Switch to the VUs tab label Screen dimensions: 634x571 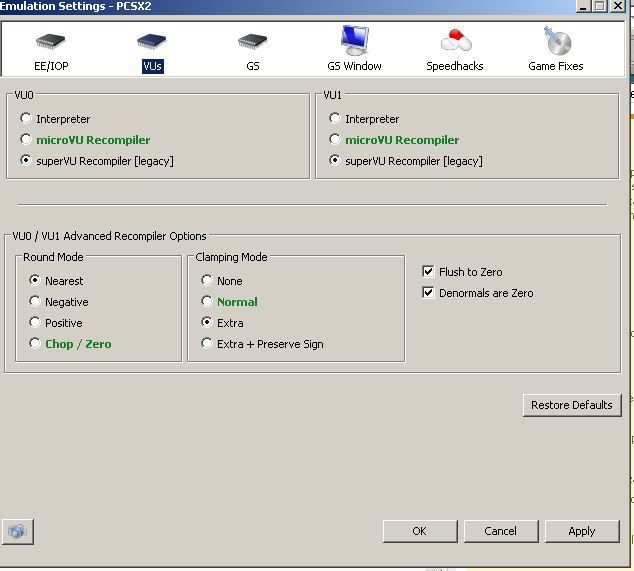[152, 66]
